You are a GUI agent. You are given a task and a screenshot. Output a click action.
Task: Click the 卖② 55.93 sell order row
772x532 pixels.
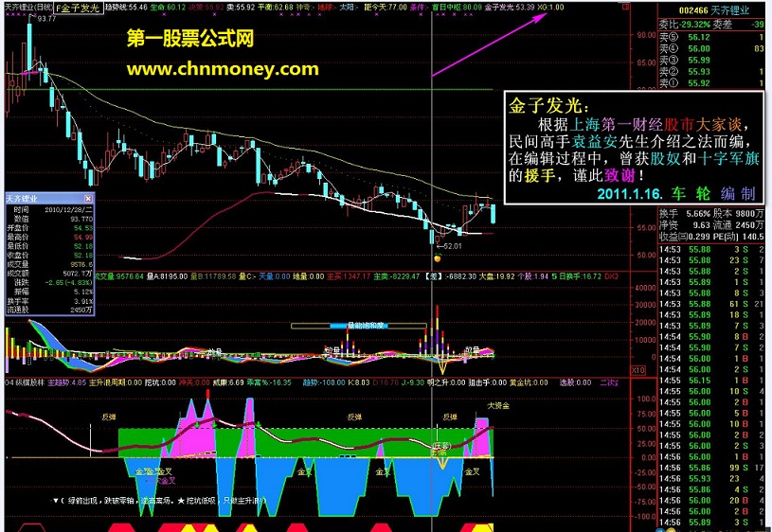[712, 72]
